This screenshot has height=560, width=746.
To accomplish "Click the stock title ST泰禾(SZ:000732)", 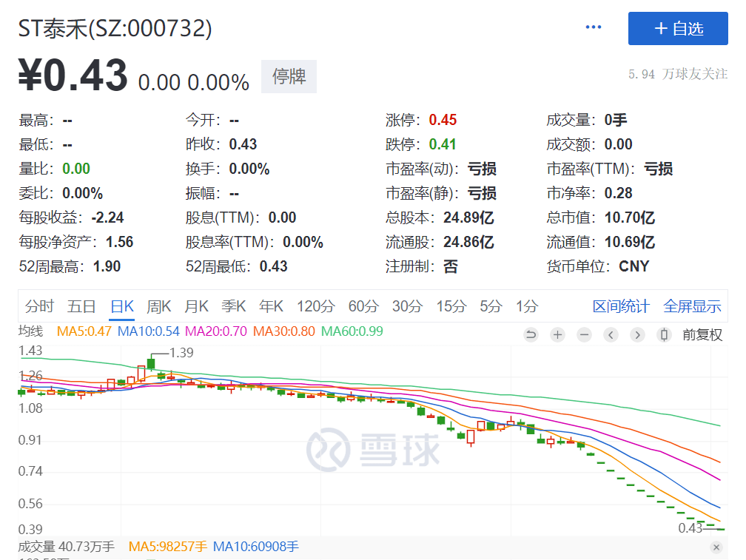I will tap(115, 28).
